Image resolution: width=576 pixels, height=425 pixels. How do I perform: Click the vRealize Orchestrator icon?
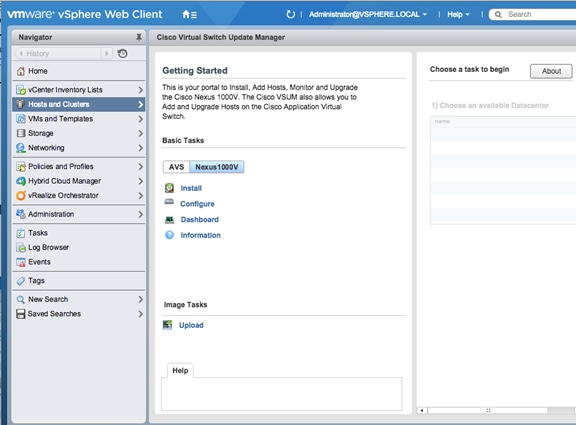click(21, 195)
